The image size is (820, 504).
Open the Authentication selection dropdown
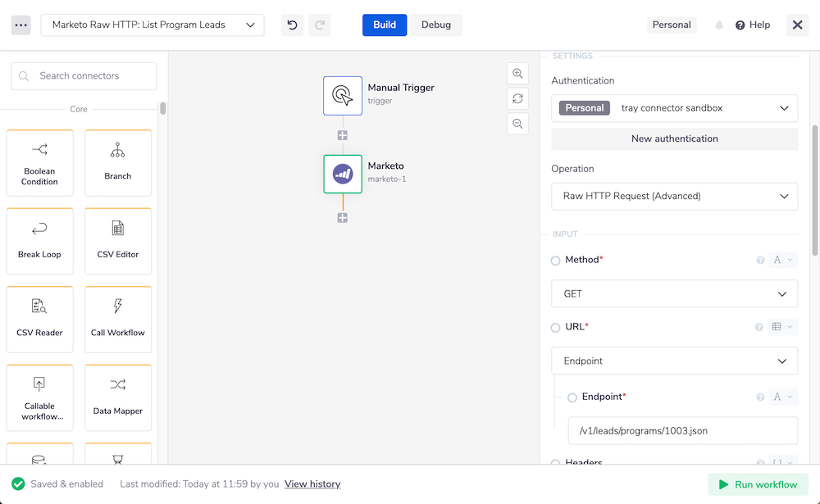675,108
